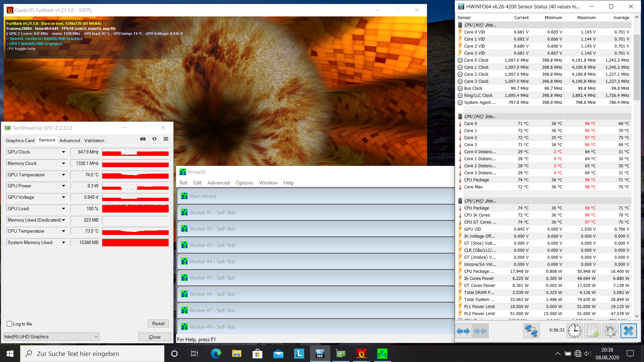Switch to Graphics Card tab in GPU-Z

[20, 140]
